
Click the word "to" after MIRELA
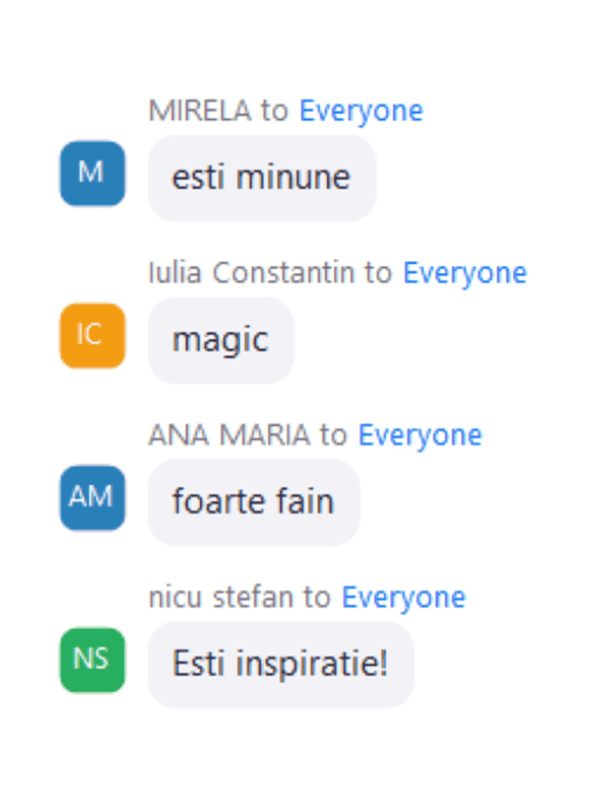[x=275, y=111]
